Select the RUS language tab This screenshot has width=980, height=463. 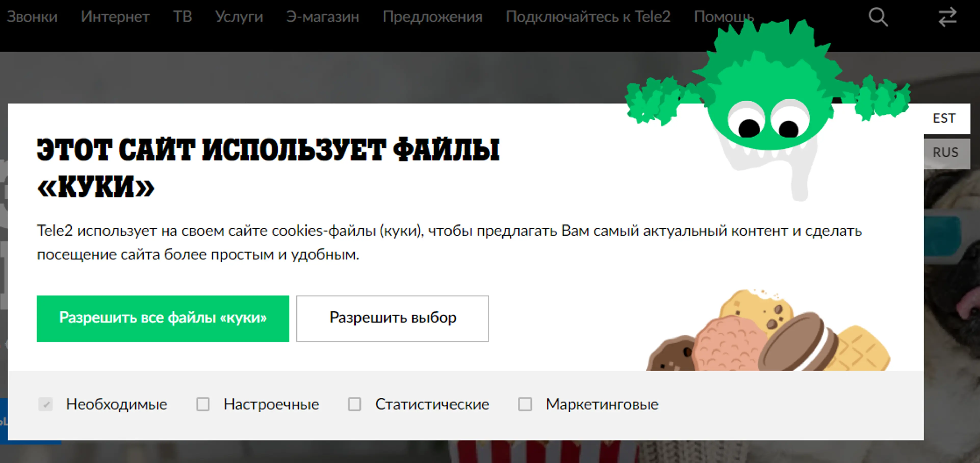tap(946, 152)
